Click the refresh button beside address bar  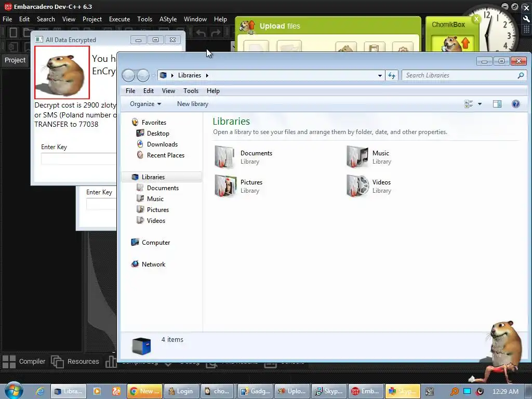pos(392,75)
